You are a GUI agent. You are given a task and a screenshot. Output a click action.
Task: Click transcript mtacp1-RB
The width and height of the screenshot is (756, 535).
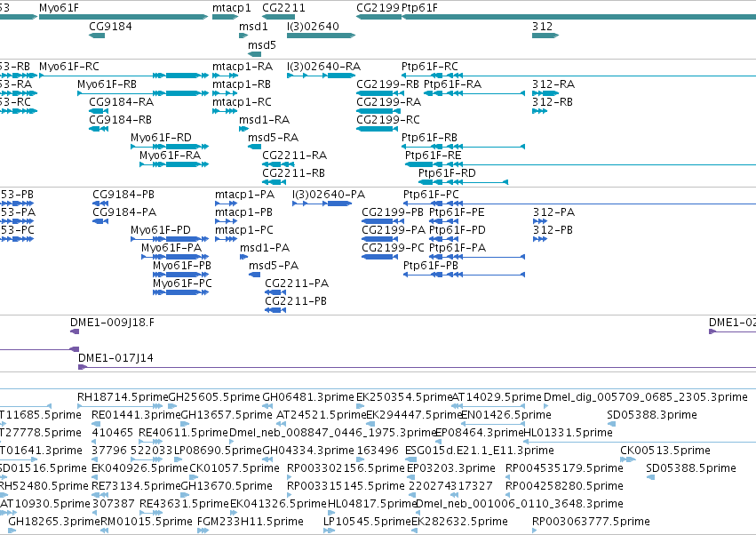[225, 93]
